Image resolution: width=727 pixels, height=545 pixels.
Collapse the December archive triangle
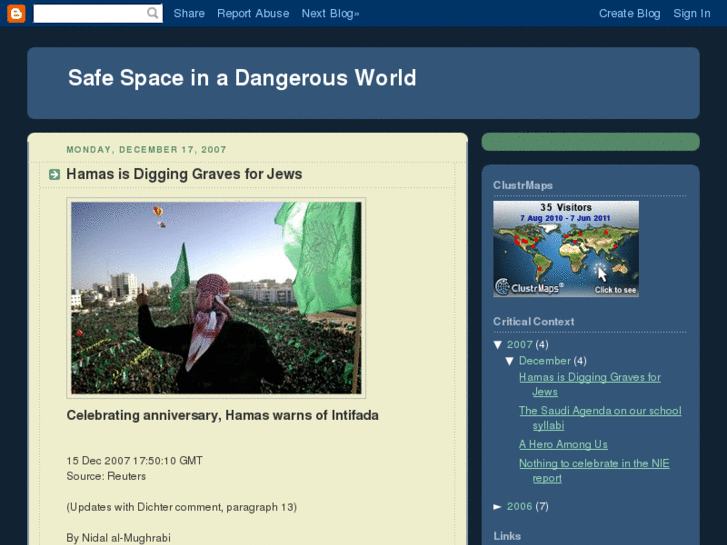[x=510, y=361]
